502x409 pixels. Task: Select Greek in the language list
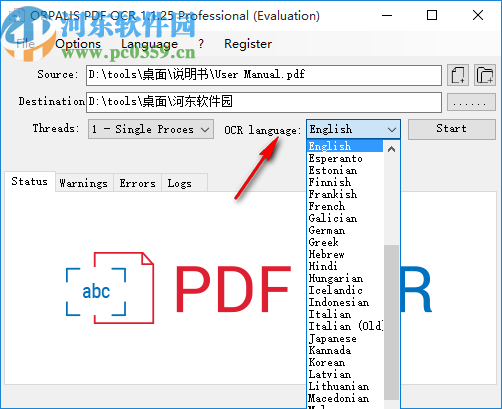point(345,242)
